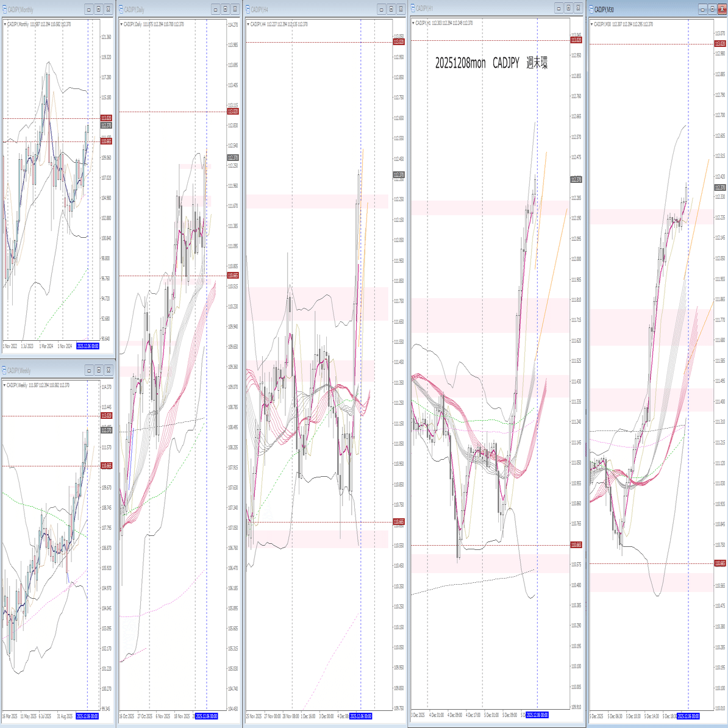The width and height of the screenshot is (728, 728).
Task: Maximize the CADJPY,Weekly chart window
Action: pos(98,370)
